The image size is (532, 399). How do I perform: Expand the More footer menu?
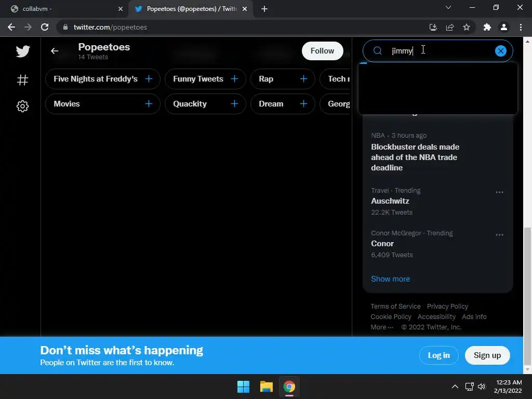click(x=382, y=327)
